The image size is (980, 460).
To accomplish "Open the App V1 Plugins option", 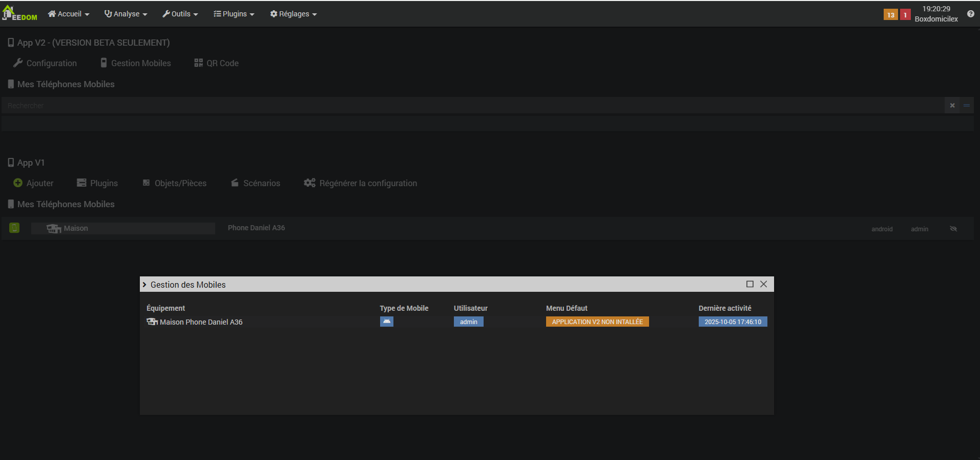I will coord(97,183).
